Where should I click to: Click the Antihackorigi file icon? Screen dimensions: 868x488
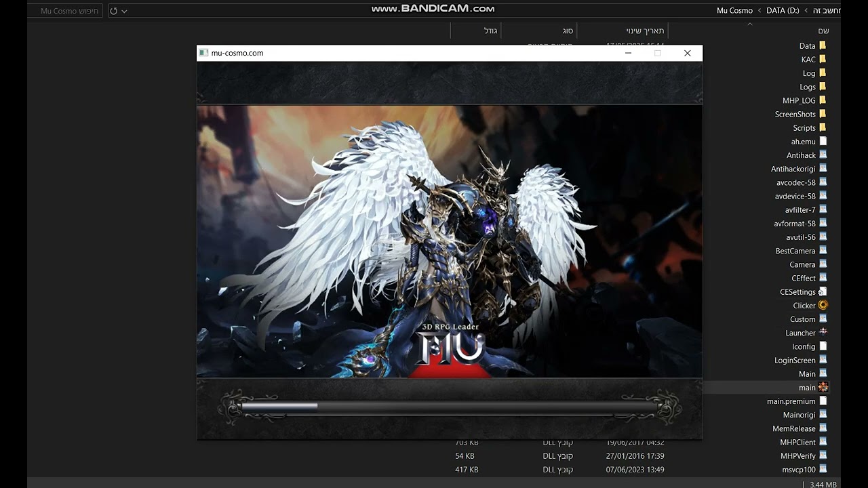tap(823, 168)
